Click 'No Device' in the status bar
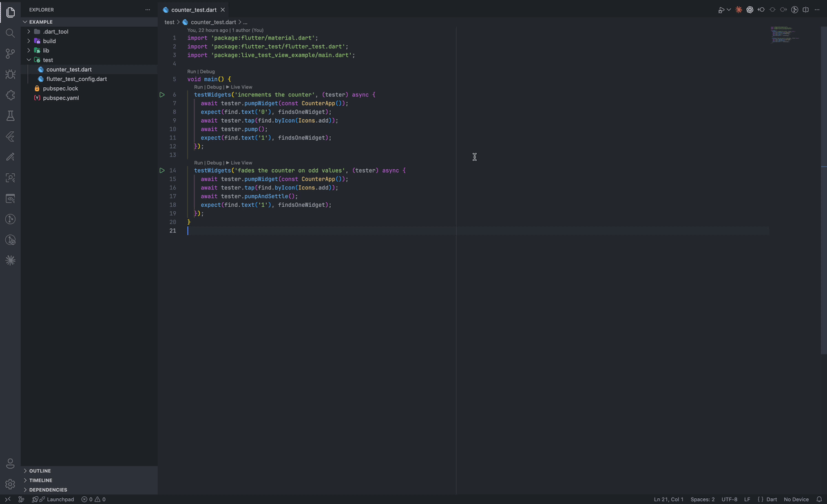827x504 pixels. (796, 499)
